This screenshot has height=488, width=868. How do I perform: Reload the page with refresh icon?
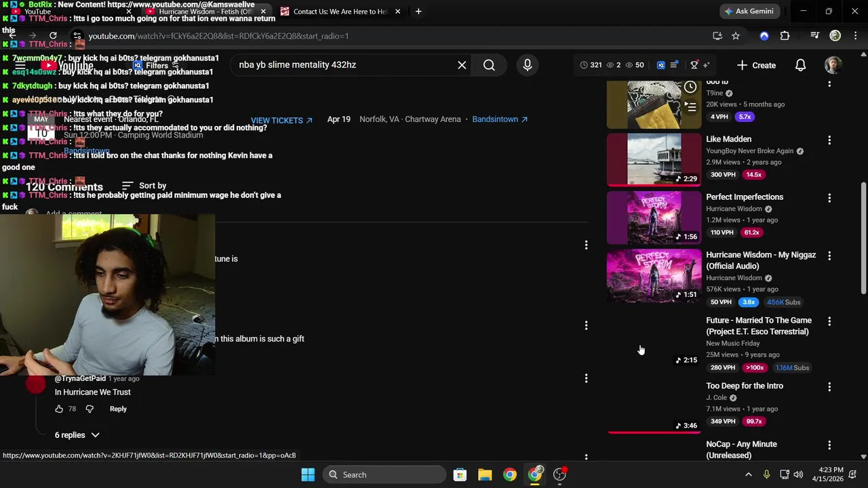53,36
